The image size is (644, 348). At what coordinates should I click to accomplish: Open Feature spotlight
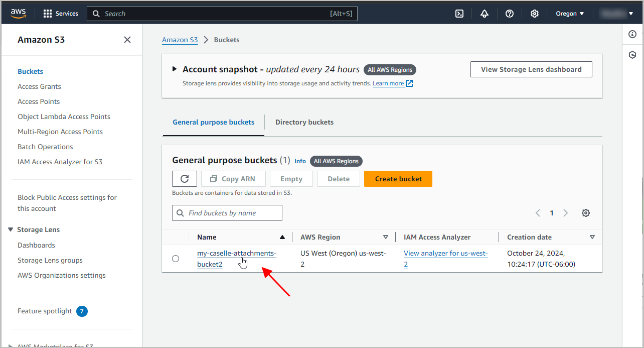pyautogui.click(x=45, y=311)
